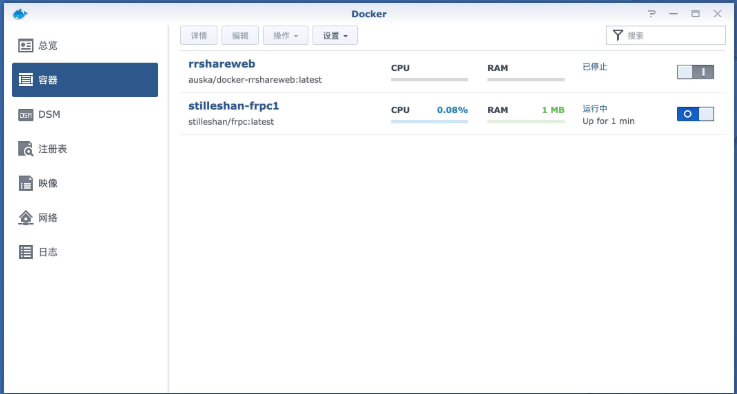Open the help question mark icon

tap(651, 14)
